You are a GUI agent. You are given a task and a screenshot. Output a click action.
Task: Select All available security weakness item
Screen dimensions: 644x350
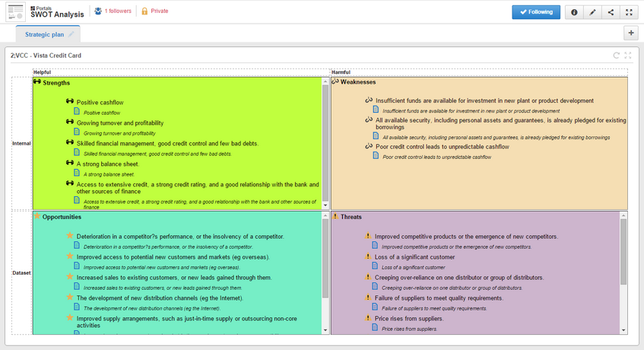500,124
